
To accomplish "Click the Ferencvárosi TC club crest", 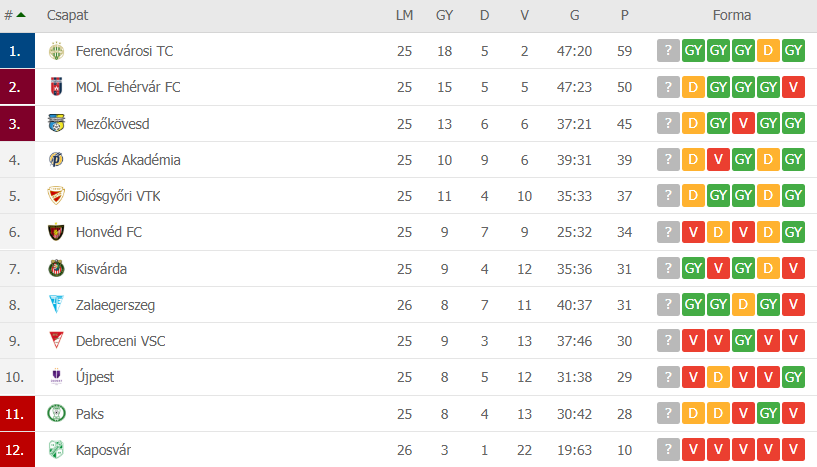I will click(x=56, y=51).
